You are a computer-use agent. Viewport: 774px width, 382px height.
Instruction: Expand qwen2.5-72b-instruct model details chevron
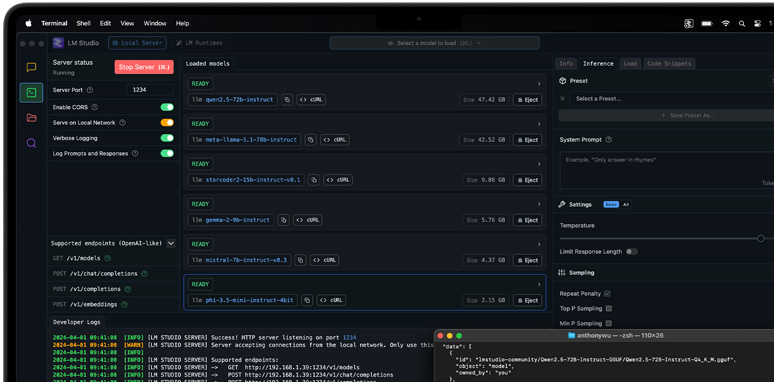tap(539, 84)
